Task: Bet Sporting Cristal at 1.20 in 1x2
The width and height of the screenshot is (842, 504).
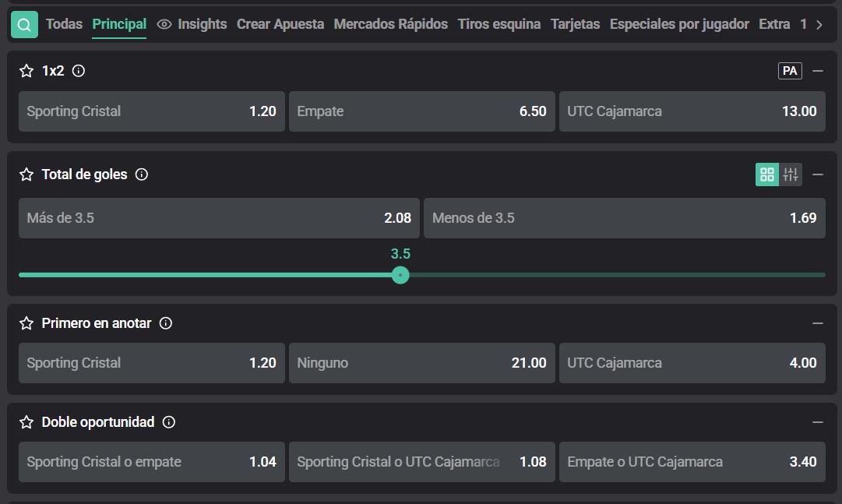Action: 151,111
